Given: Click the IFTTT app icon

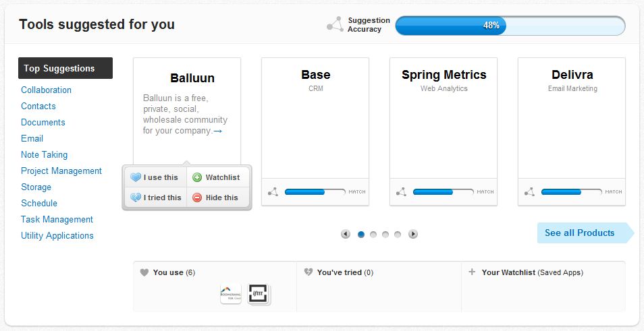Looking at the screenshot, I should [x=259, y=294].
